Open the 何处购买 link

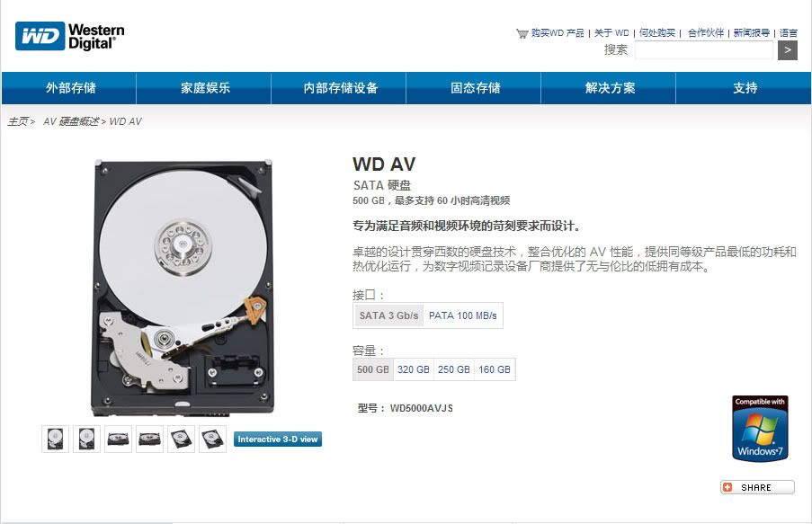656,33
